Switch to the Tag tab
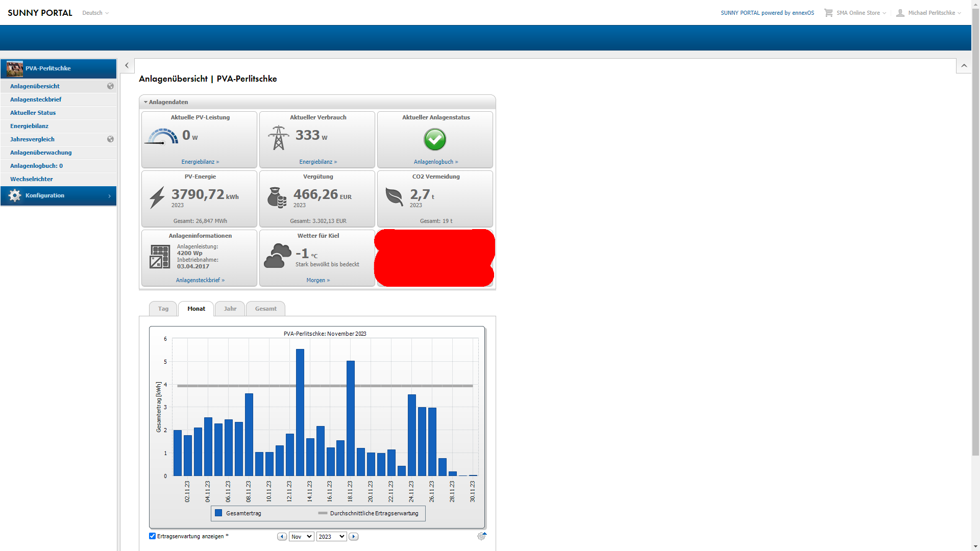The image size is (980, 551). click(x=163, y=309)
